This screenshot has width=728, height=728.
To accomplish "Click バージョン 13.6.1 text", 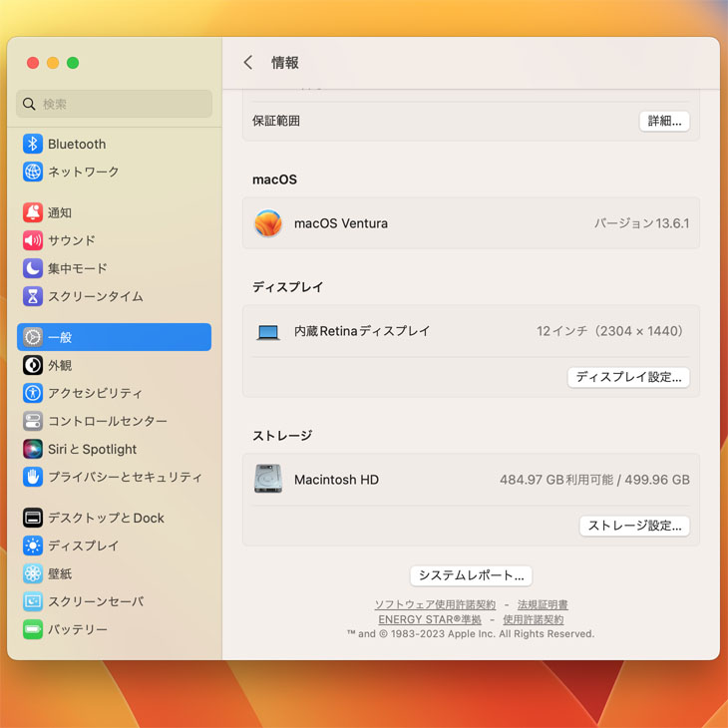I will click(642, 223).
